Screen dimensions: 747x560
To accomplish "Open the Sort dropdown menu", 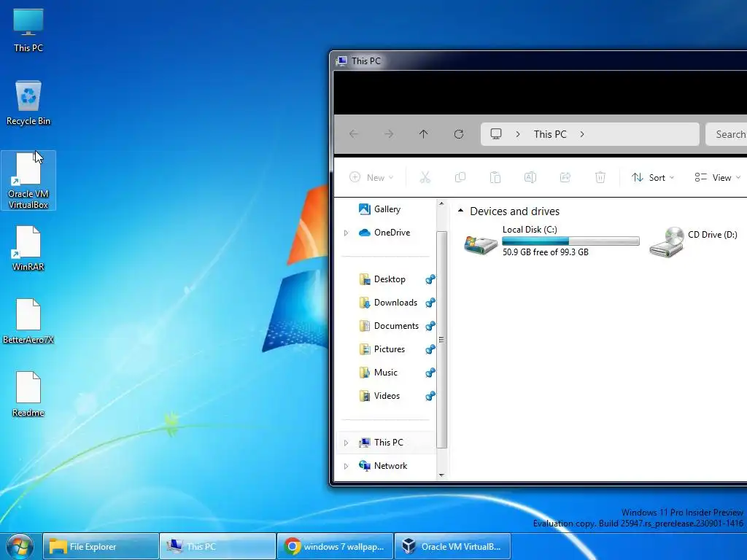I will [653, 178].
